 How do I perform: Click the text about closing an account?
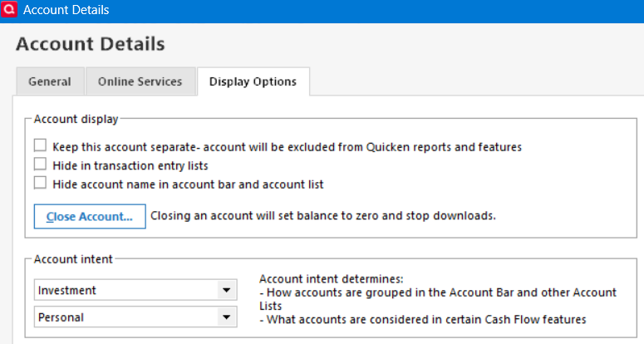[323, 216]
